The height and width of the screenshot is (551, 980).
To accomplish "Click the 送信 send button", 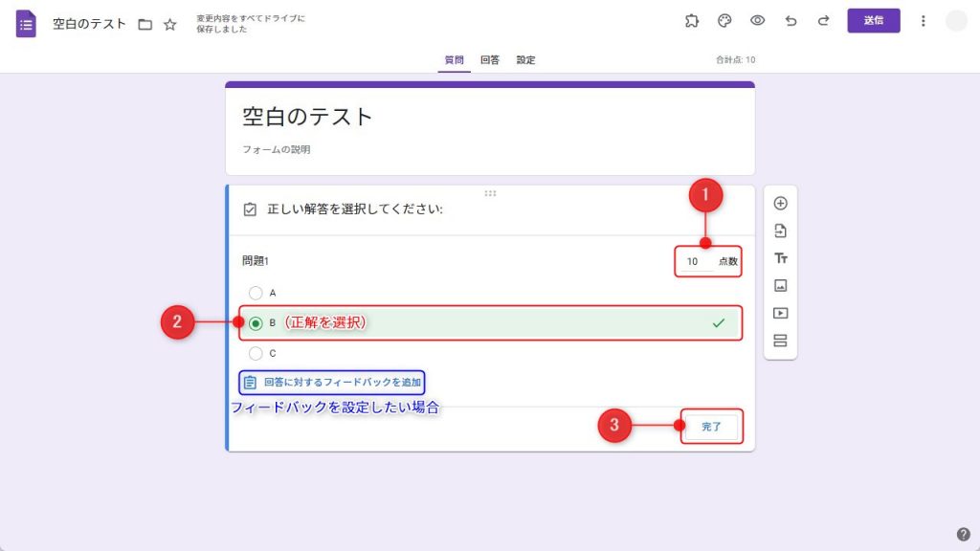I will 874,21.
